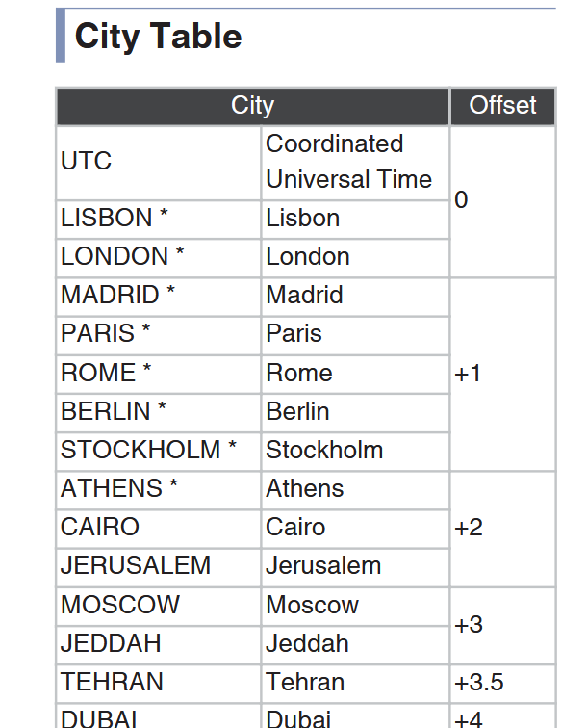The width and height of the screenshot is (587, 728).
Task: Select the LISBON * code cell
Action: click(x=158, y=221)
